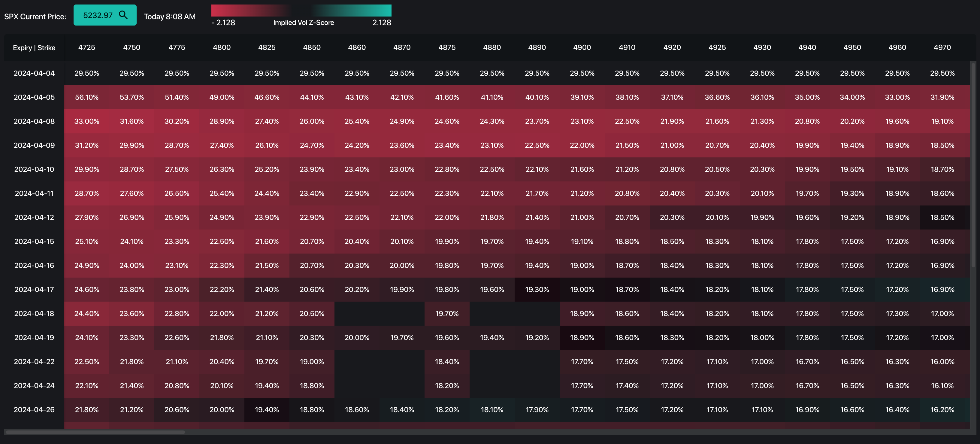The image size is (980, 444).
Task: Select the 4900 strike column header
Action: 582,47
